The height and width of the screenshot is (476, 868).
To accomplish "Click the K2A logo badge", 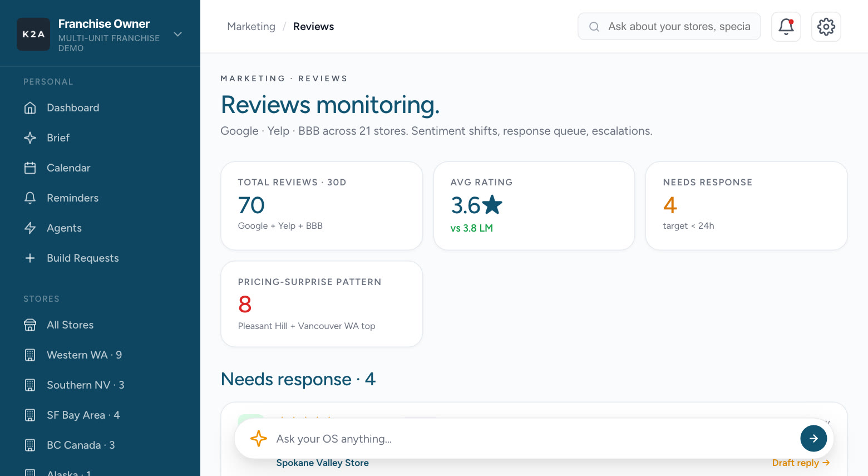I will tap(33, 34).
